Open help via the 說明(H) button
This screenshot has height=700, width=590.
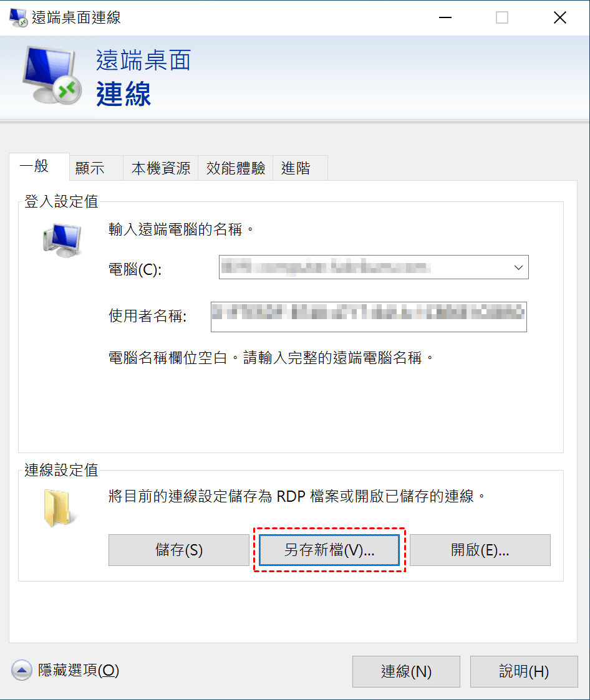(x=524, y=671)
